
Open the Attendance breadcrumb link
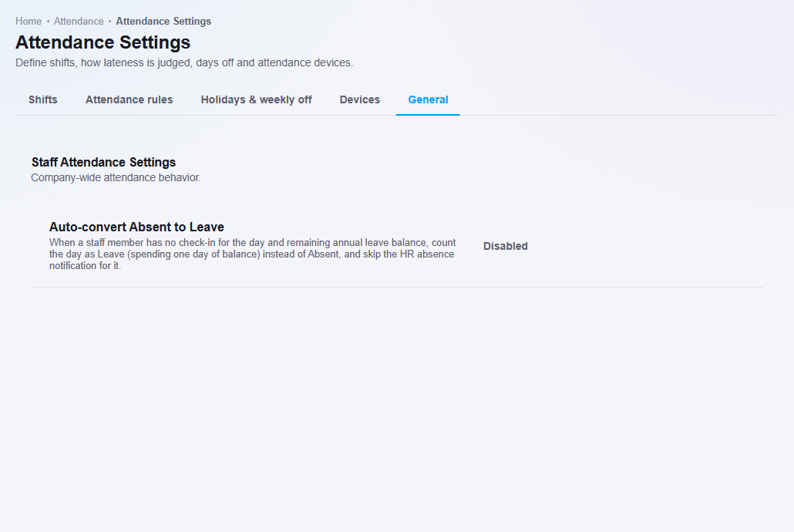79,22
